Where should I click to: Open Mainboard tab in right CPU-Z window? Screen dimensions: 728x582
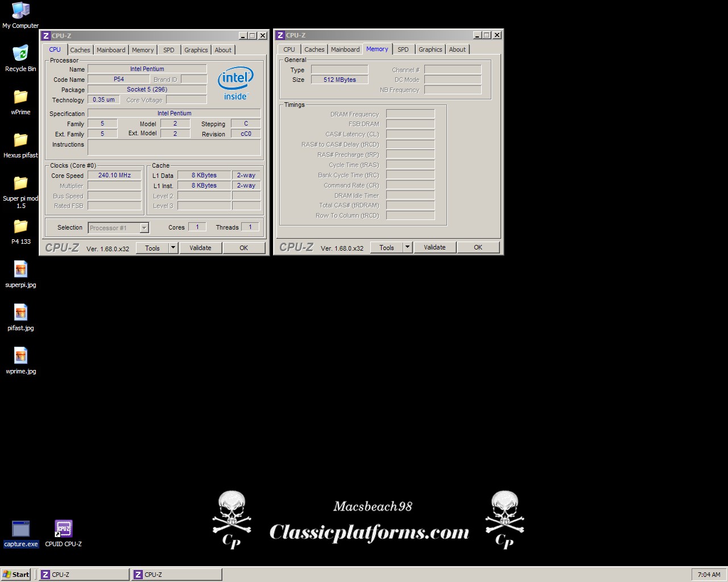tap(345, 49)
